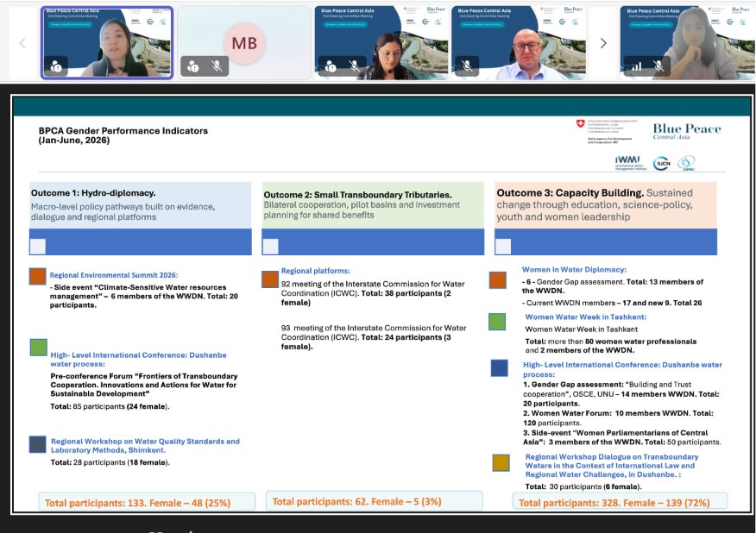Click 'Total: 28 participants (18 female)' line
The width and height of the screenshot is (756, 533).
tap(110, 462)
